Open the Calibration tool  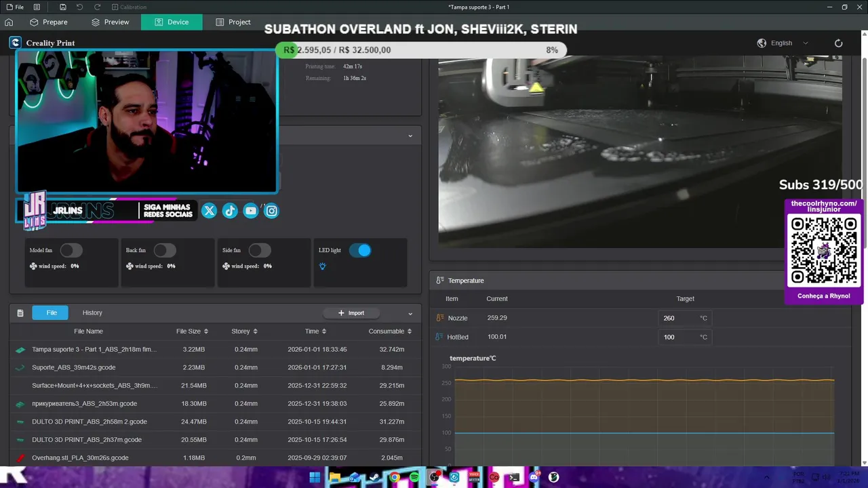(128, 7)
